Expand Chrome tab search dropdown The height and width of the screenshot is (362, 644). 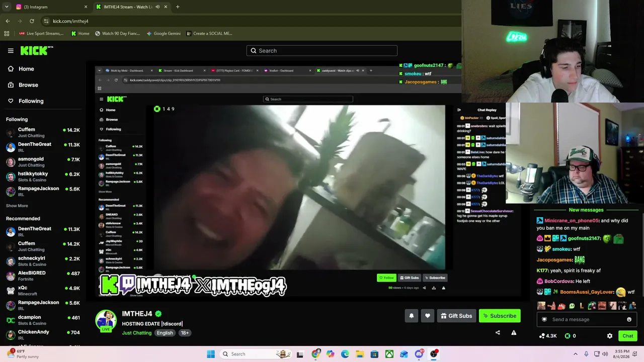point(7,7)
